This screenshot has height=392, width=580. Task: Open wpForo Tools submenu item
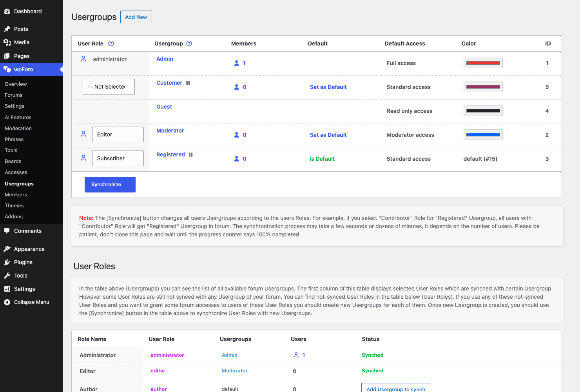11,150
